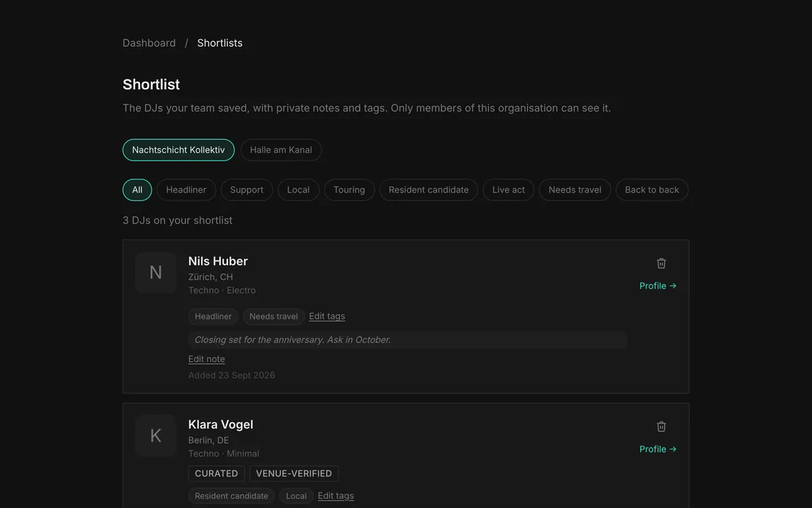812x508 pixels.
Task: Go to Dashboard in the breadcrumb
Action: click(149, 43)
